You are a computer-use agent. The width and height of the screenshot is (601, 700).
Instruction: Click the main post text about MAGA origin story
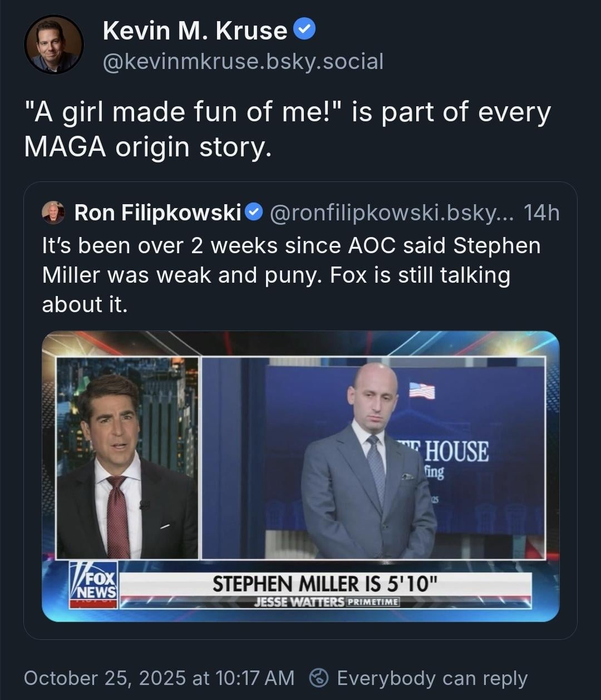[287, 129]
